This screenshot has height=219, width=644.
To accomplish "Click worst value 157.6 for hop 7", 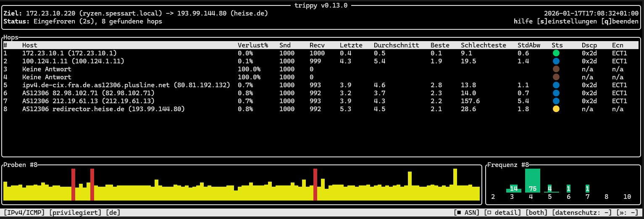I will [x=470, y=101].
